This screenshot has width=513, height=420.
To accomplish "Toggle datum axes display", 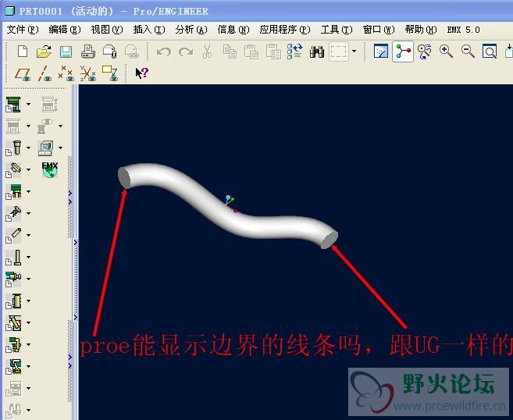I will (45, 73).
